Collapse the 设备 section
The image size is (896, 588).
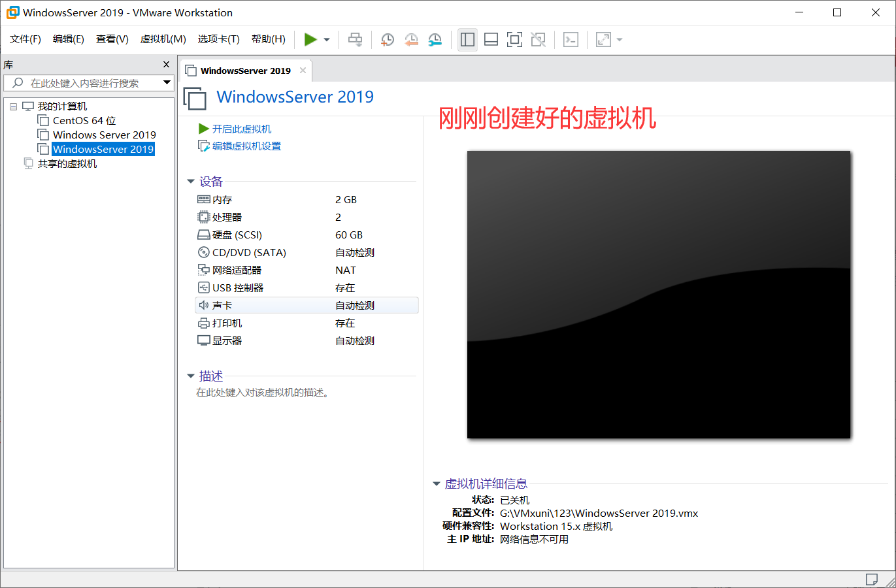(x=191, y=182)
